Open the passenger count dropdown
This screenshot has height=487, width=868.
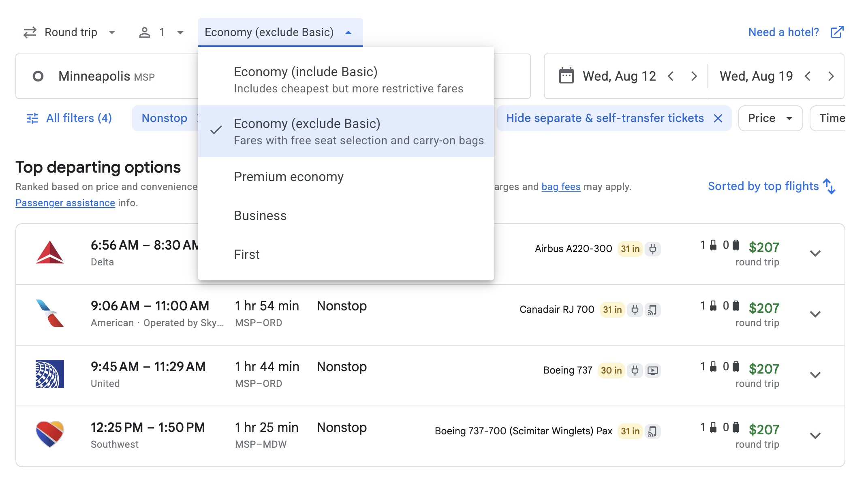coord(162,32)
